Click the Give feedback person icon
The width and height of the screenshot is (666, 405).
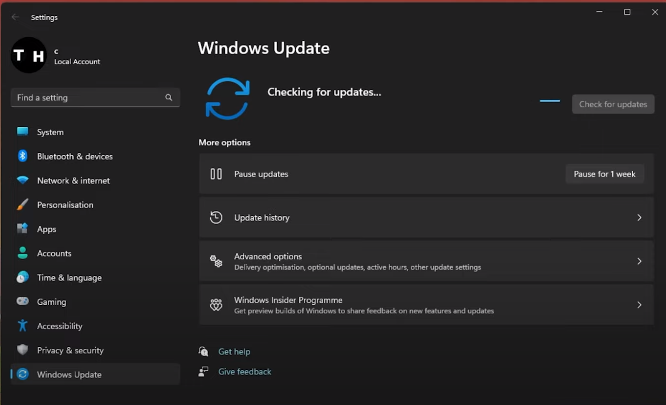[x=203, y=371]
